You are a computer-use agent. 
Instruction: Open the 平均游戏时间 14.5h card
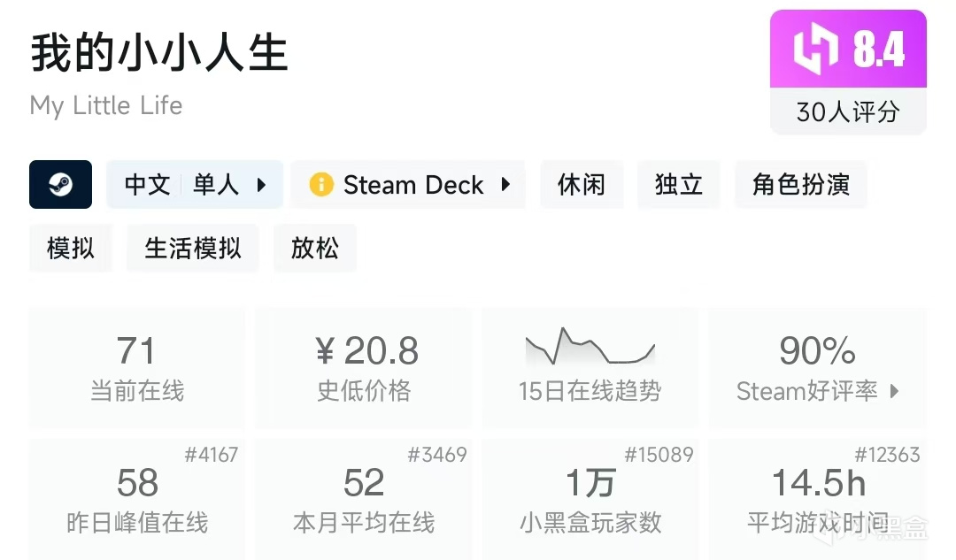coord(817,499)
